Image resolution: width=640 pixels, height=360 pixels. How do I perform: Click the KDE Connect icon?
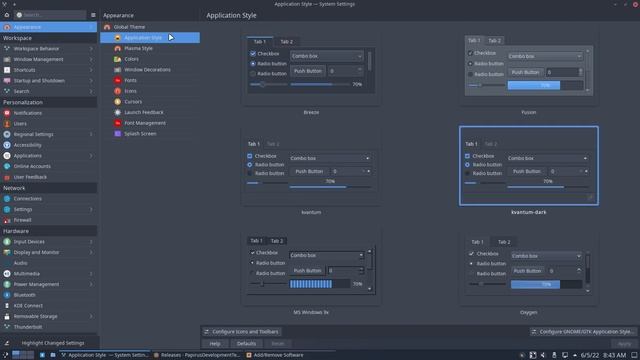click(7, 305)
